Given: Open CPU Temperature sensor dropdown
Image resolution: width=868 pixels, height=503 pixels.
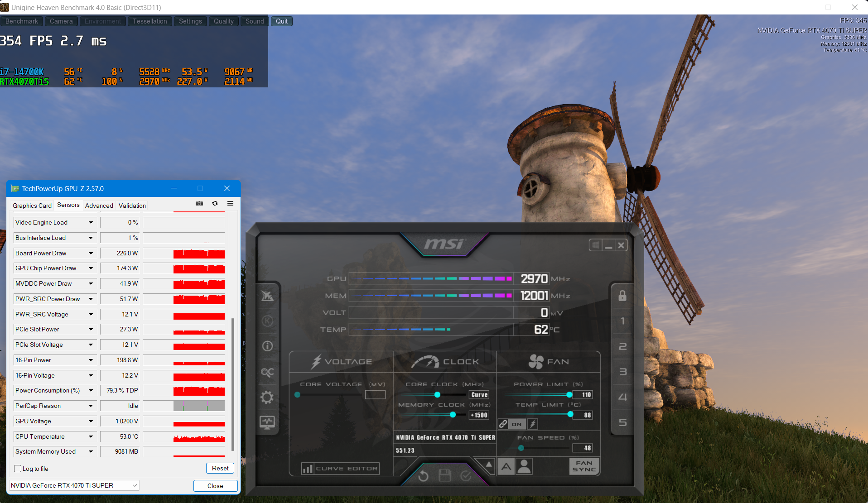Looking at the screenshot, I should (x=91, y=436).
